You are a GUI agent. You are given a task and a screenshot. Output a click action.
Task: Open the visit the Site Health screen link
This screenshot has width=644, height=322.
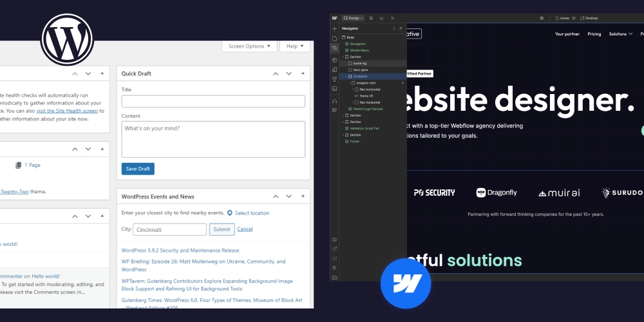tap(67, 111)
